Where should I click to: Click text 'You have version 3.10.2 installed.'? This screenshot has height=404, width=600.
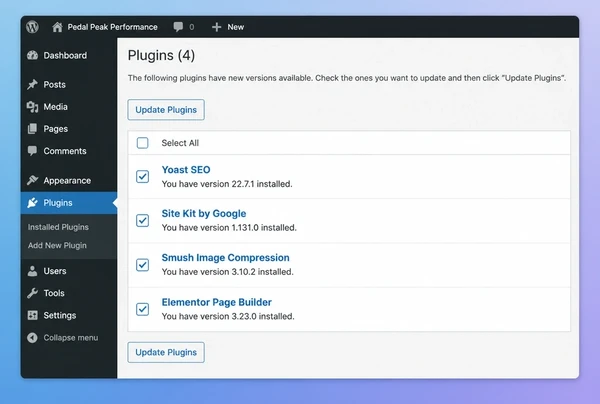point(228,272)
